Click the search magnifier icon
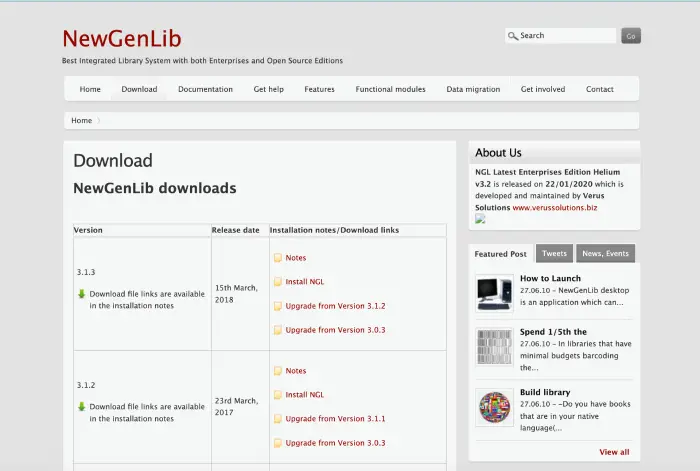The image size is (700, 471). tap(512, 36)
